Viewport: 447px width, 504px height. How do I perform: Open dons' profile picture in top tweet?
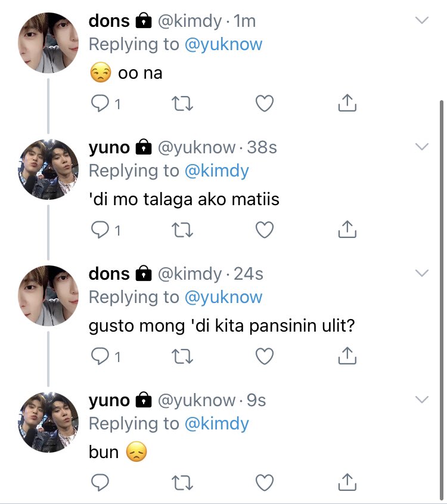click(48, 43)
